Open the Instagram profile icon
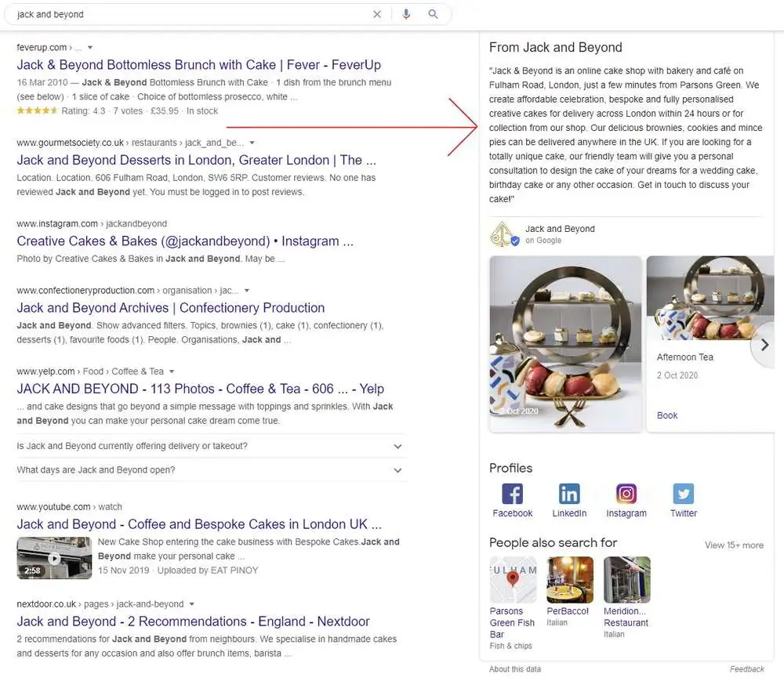 point(626,494)
